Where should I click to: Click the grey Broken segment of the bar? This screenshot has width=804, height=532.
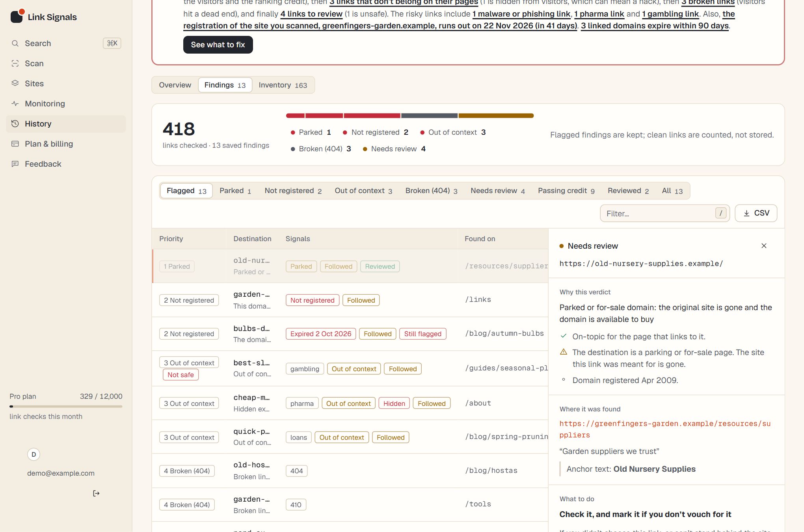(429, 115)
